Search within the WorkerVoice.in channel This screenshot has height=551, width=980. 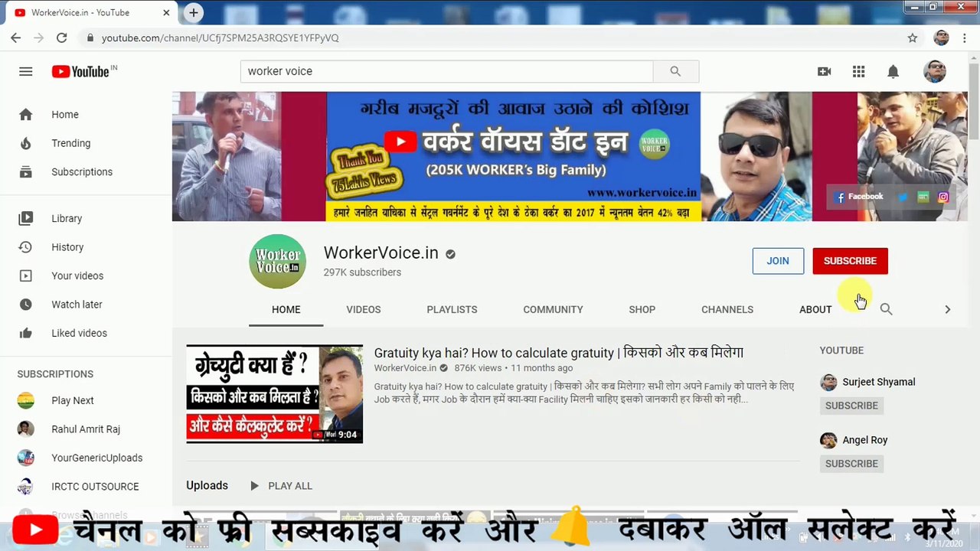click(886, 309)
